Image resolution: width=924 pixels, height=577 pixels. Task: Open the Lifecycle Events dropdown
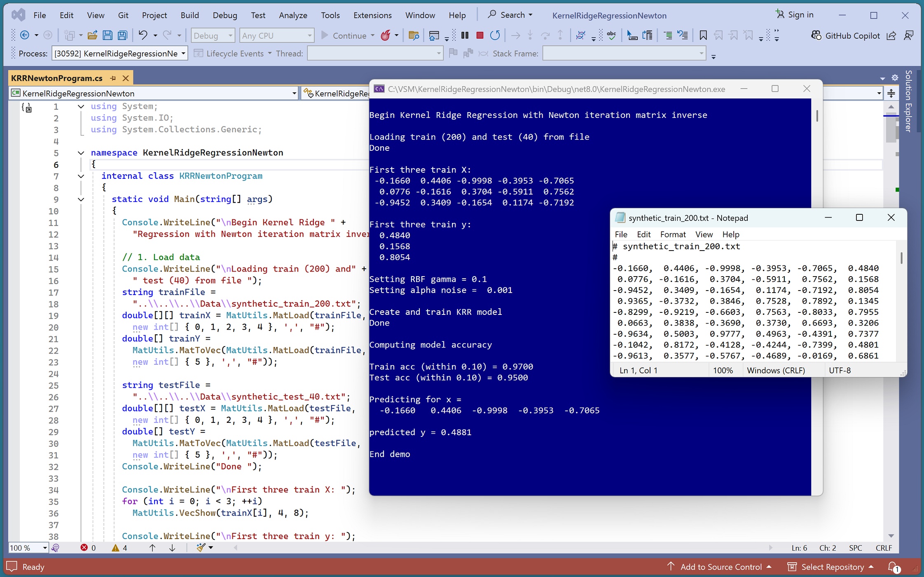click(x=269, y=54)
